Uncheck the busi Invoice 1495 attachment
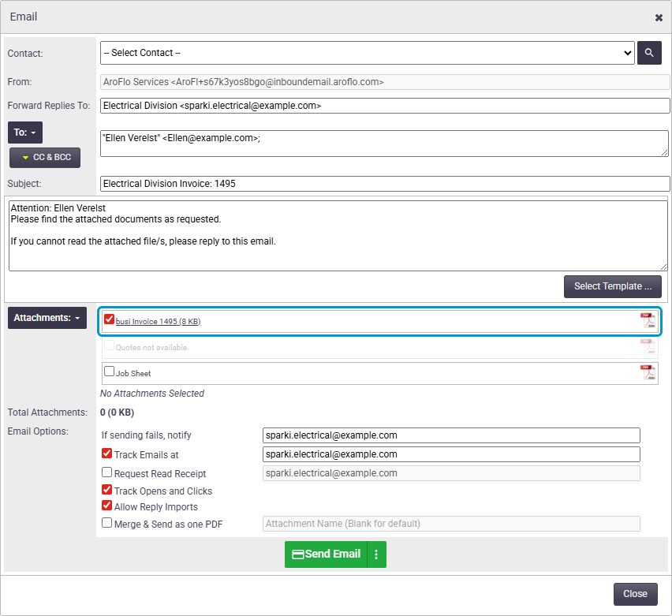Screen dimensions: 672x616 [110, 319]
